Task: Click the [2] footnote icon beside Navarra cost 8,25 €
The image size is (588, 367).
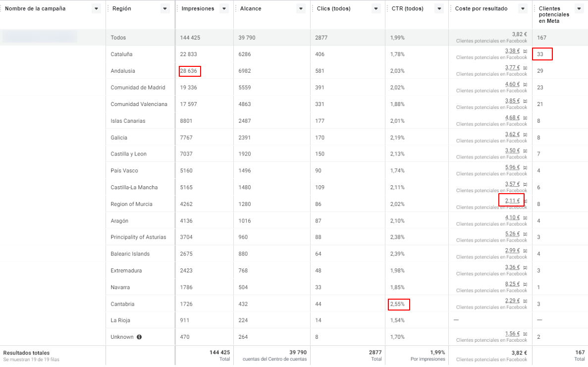Action: 525,284
